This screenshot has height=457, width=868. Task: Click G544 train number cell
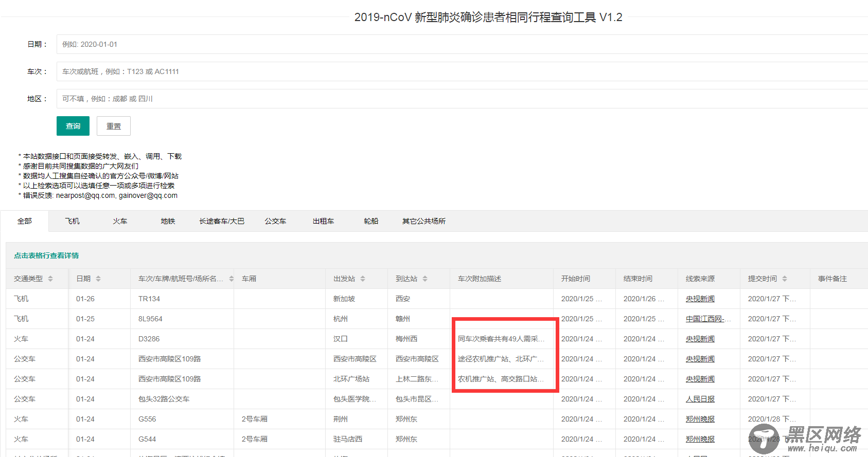click(x=182, y=439)
